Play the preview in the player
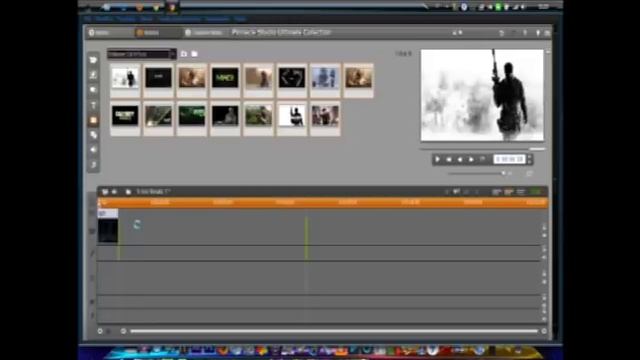 click(x=438, y=159)
